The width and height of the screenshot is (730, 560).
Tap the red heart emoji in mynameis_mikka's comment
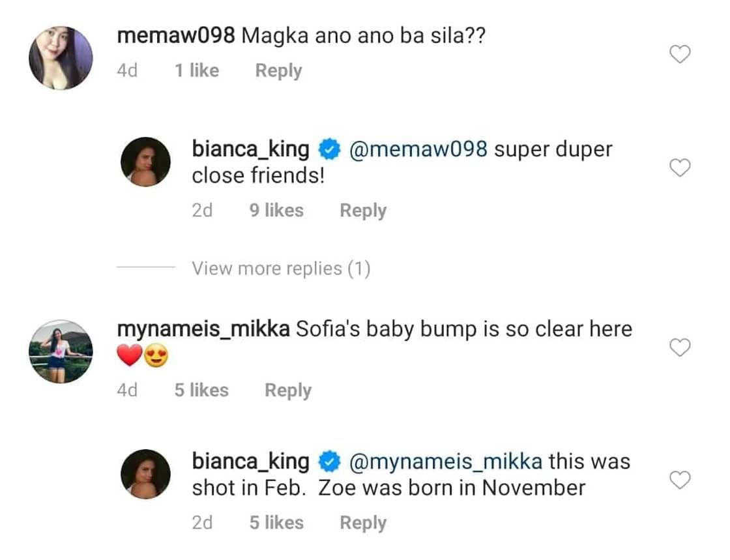(x=130, y=355)
